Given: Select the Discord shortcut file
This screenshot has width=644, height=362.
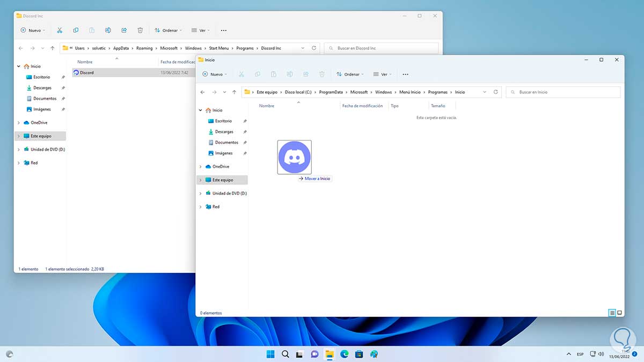Looking at the screenshot, I should tap(86, 72).
